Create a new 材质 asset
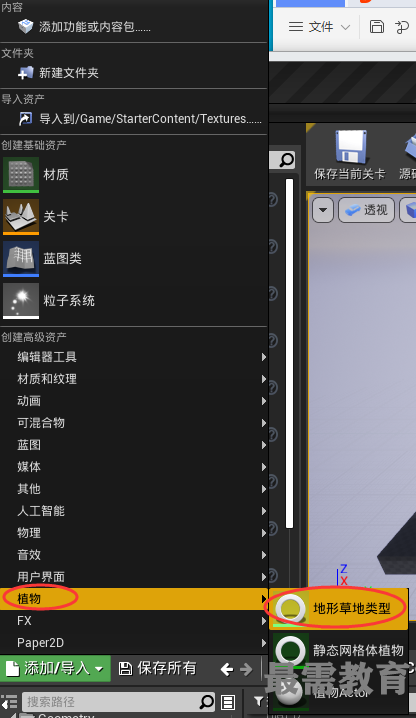416x718 pixels. point(133,174)
